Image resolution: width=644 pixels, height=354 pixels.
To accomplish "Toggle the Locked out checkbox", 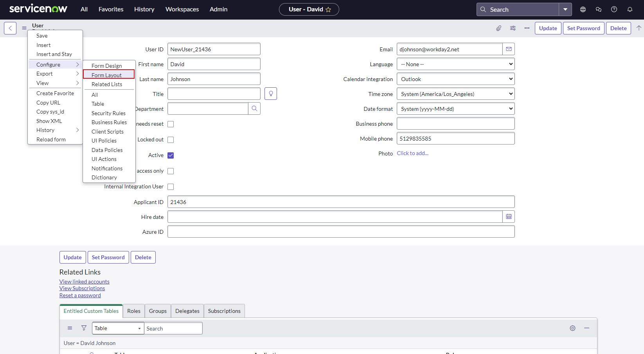I will 171,140.
